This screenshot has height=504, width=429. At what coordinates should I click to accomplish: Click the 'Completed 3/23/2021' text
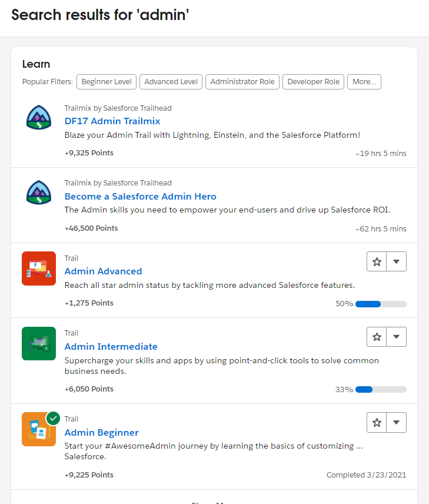click(x=367, y=475)
